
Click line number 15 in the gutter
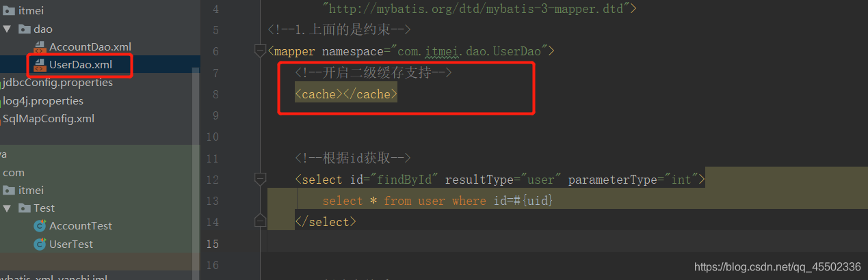[x=212, y=244]
